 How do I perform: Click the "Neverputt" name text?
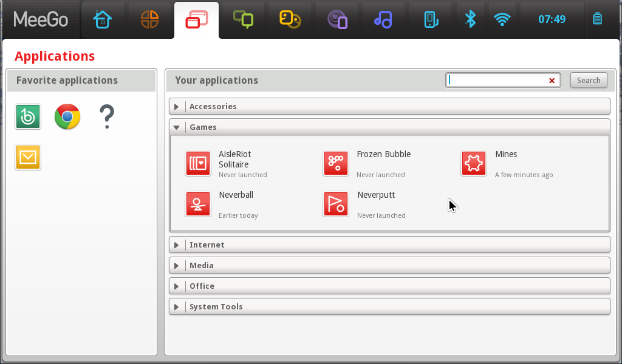pyautogui.click(x=376, y=195)
